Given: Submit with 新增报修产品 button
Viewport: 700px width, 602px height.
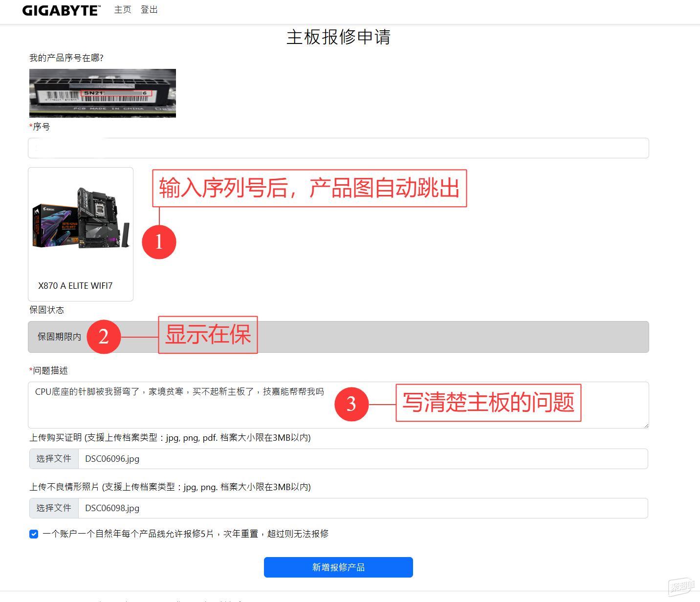Looking at the screenshot, I should click(338, 567).
